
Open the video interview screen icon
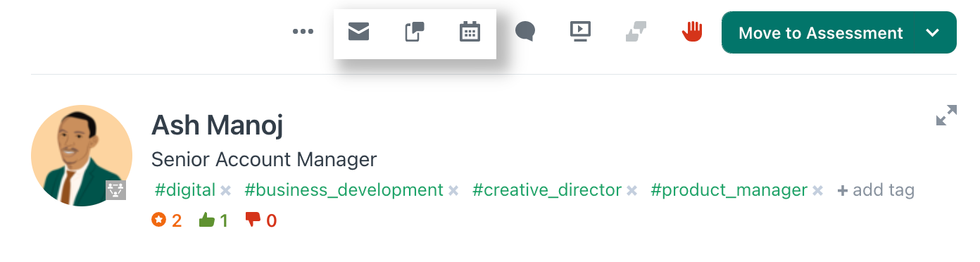pos(580,32)
